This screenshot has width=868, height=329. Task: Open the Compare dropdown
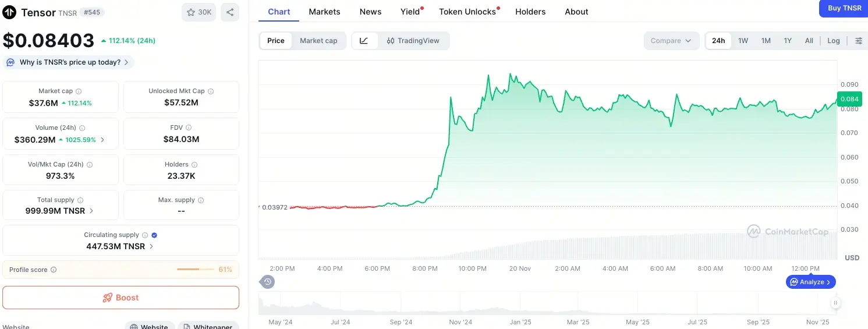671,41
